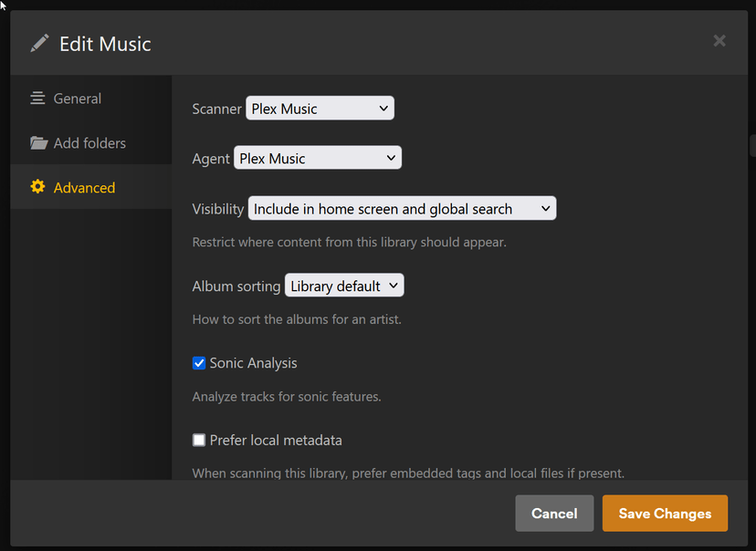Click the Advanced gear icon
Screen dimensions: 756x551
pos(37,187)
